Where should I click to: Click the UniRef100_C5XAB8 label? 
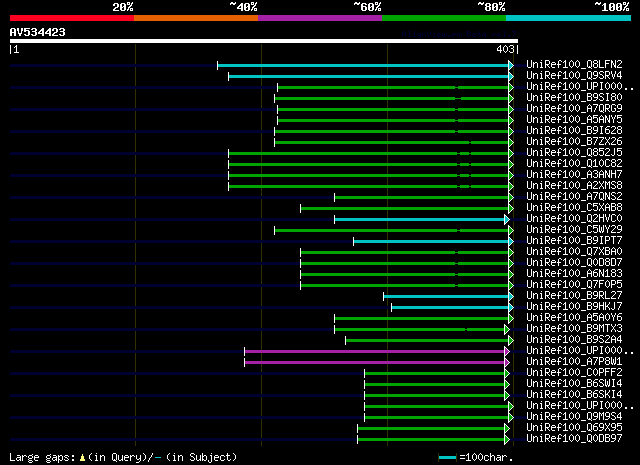click(x=574, y=208)
